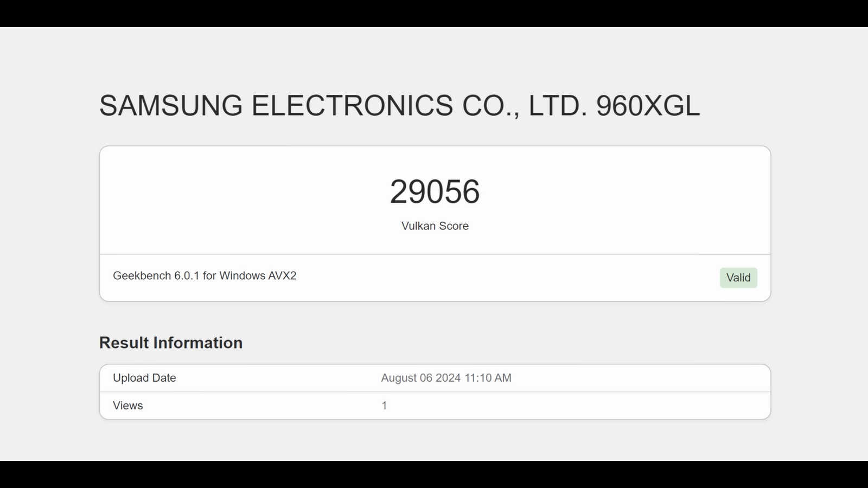Click the word Geekbench in version line

(x=142, y=275)
